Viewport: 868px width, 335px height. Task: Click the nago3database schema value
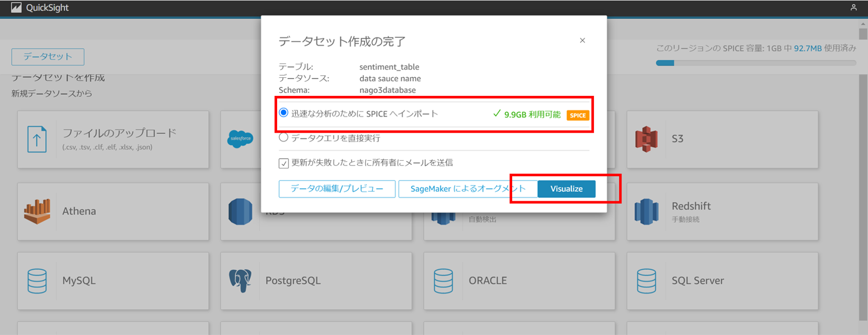(387, 90)
